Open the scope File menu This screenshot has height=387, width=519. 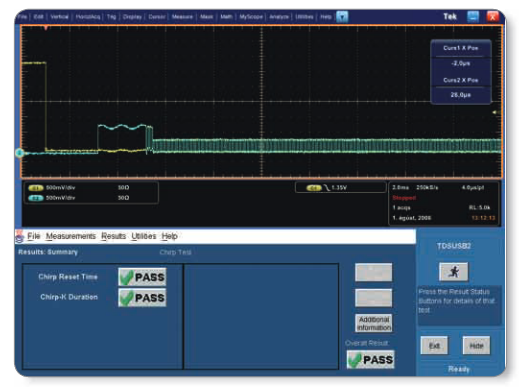23,17
